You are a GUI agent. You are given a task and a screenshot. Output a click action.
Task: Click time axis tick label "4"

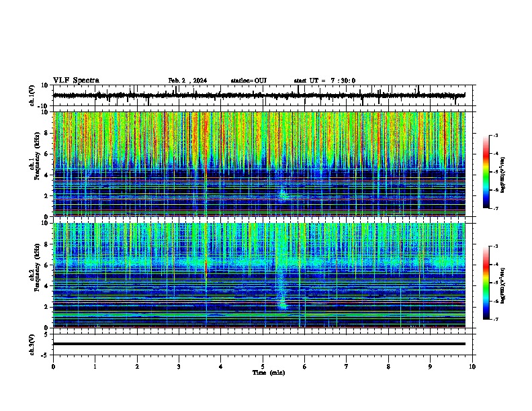(x=221, y=367)
